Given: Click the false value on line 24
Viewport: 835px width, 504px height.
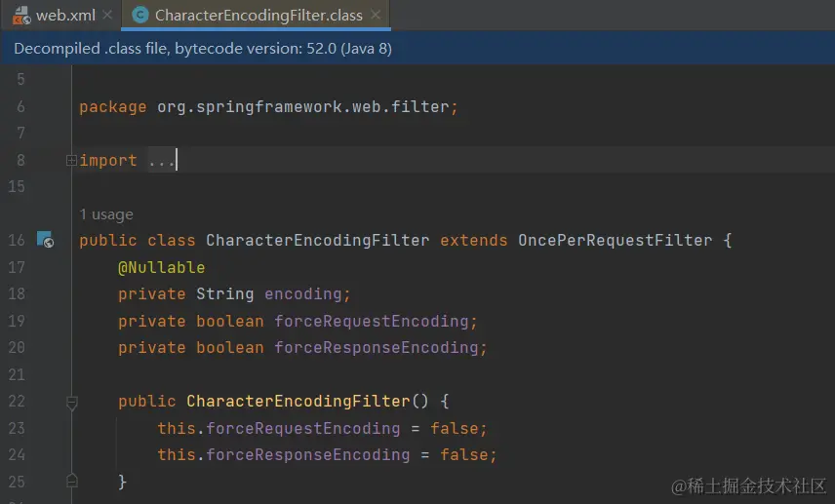Looking at the screenshot, I should 463,455.
